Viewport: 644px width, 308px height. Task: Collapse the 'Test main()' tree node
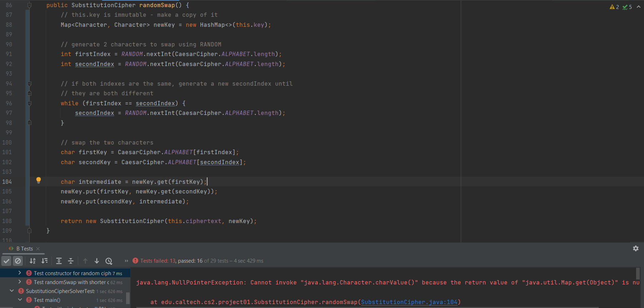[20, 300]
